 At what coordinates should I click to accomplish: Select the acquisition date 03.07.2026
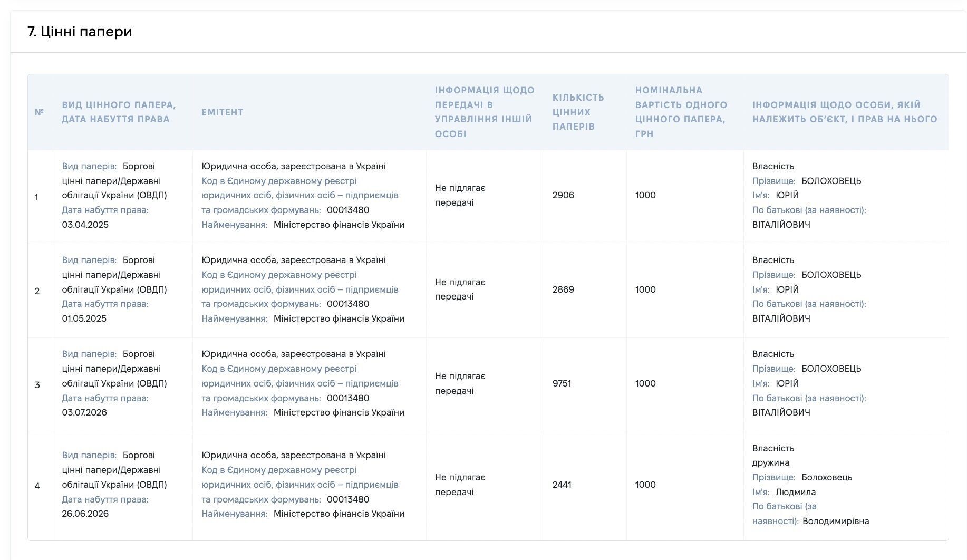click(x=84, y=412)
